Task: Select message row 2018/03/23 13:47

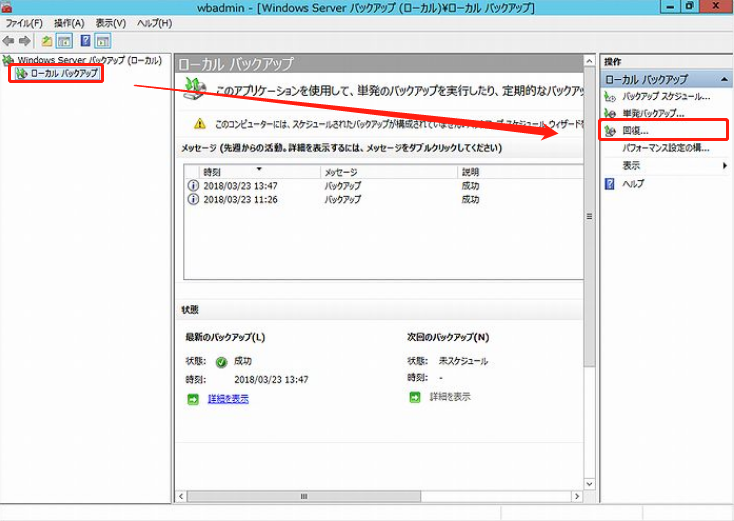Action: coord(384,186)
